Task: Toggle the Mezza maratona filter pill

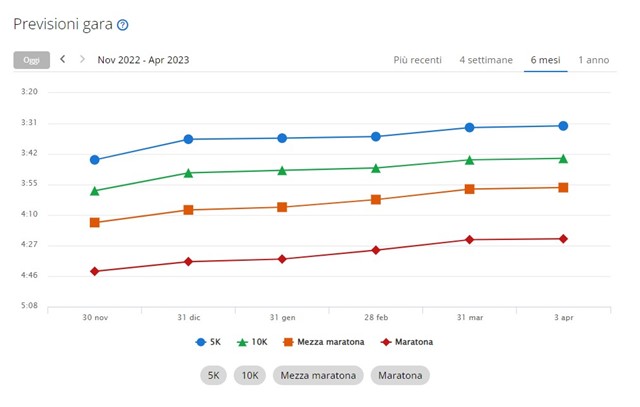Action: coord(318,376)
